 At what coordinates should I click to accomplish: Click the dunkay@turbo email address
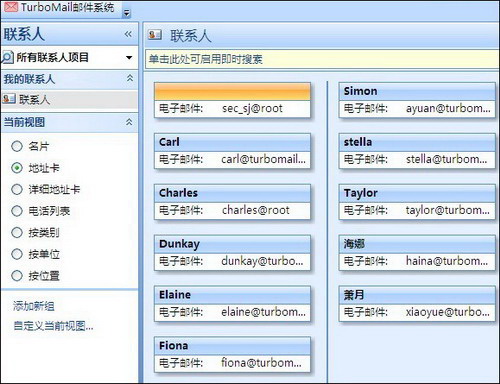(x=262, y=261)
